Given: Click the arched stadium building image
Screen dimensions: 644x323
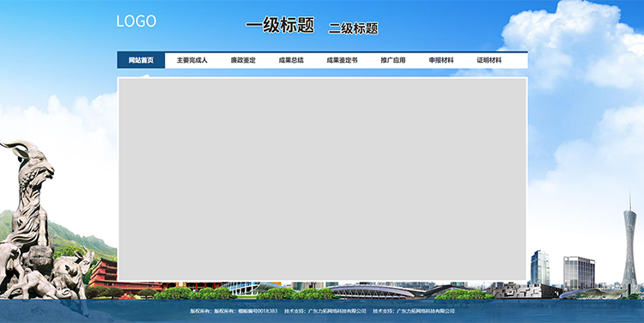Looking at the screenshot, I should click(x=372, y=291).
